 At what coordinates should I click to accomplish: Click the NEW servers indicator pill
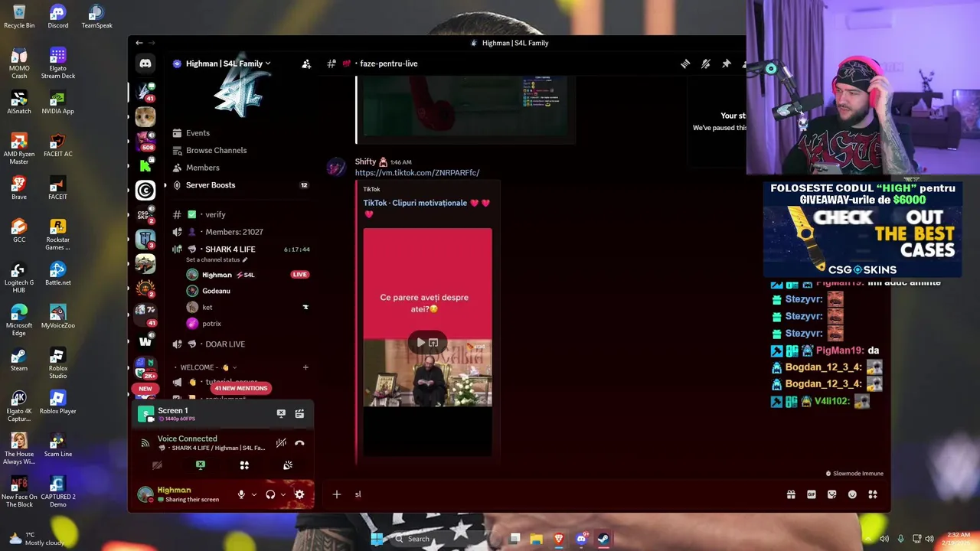coord(145,389)
